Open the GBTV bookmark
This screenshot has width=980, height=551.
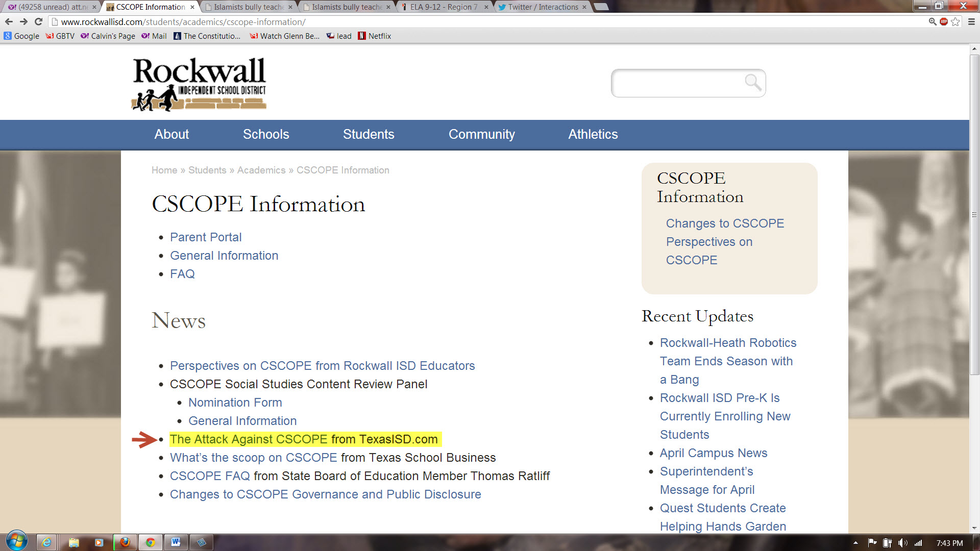point(60,36)
